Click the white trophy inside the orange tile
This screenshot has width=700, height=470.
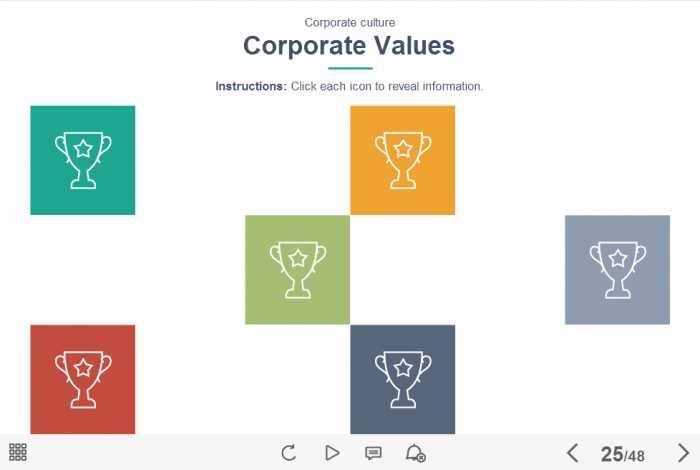402,160
